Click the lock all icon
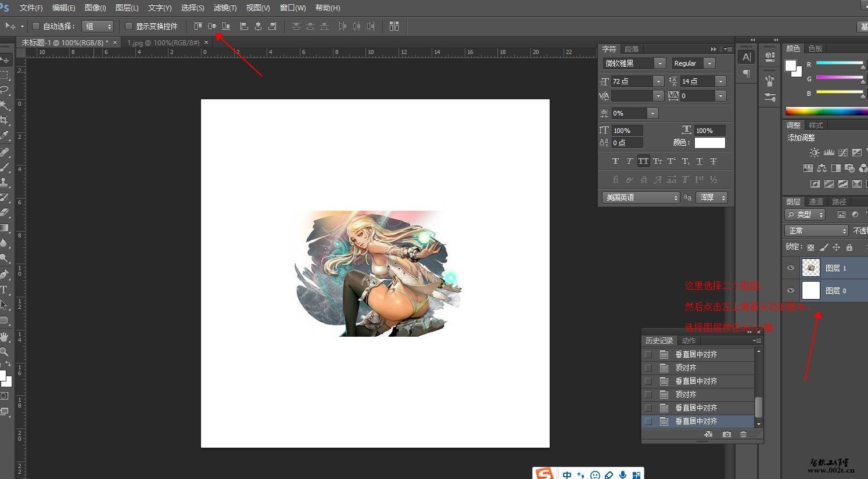 pos(849,247)
